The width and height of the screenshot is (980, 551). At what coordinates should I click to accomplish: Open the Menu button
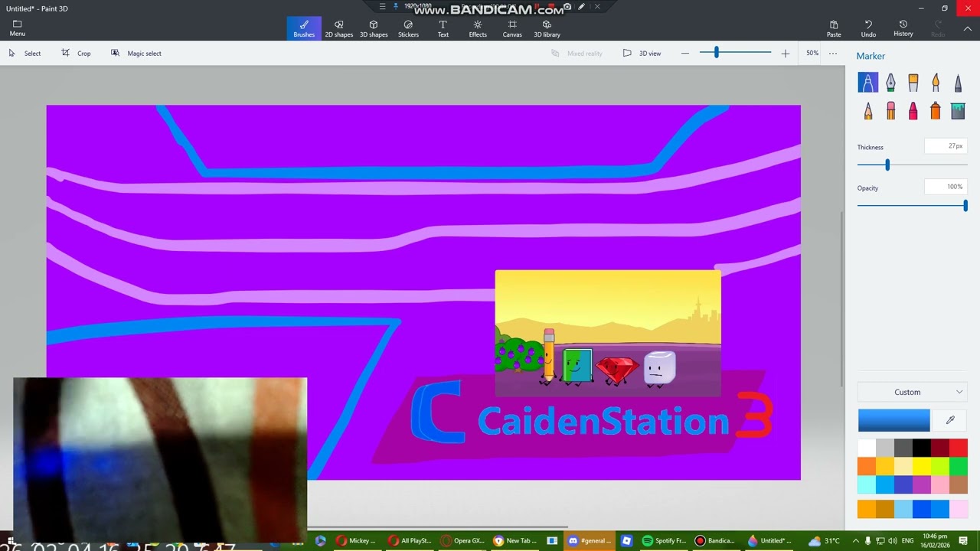click(17, 28)
